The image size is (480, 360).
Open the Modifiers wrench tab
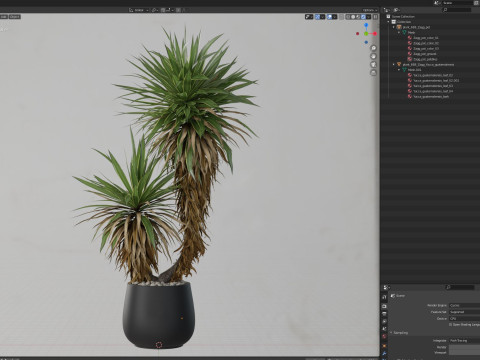point(384,353)
